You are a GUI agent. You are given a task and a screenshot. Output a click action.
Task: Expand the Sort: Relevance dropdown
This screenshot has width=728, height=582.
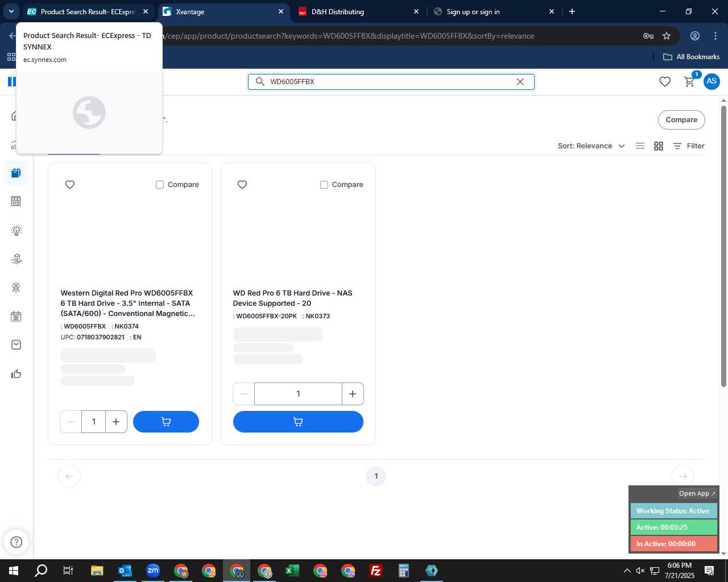pyautogui.click(x=591, y=146)
